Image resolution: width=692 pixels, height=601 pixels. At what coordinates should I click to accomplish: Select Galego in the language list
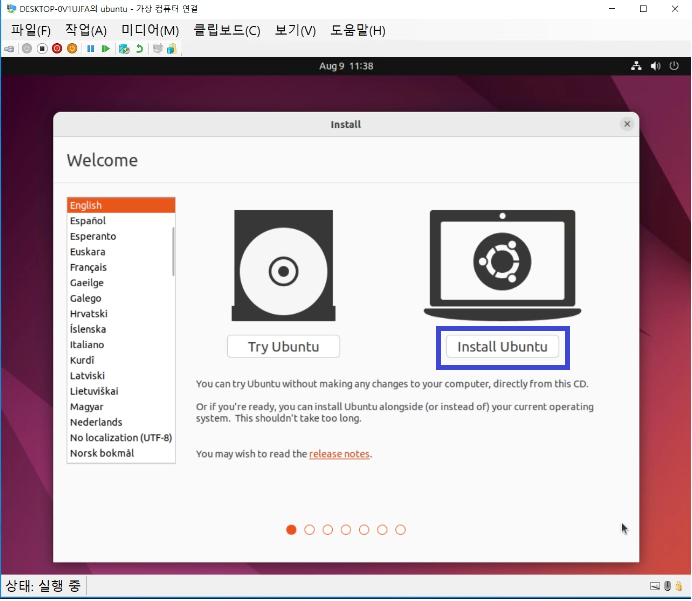pos(121,298)
